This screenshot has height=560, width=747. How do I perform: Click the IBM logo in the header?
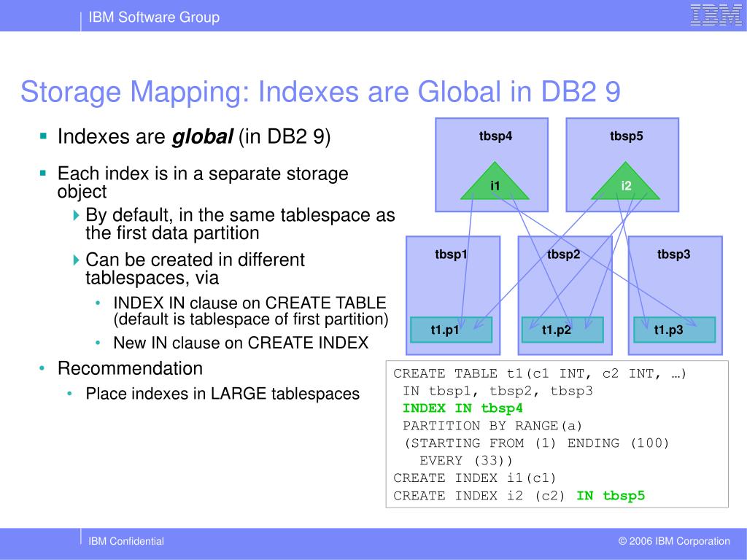pyautogui.click(x=716, y=15)
